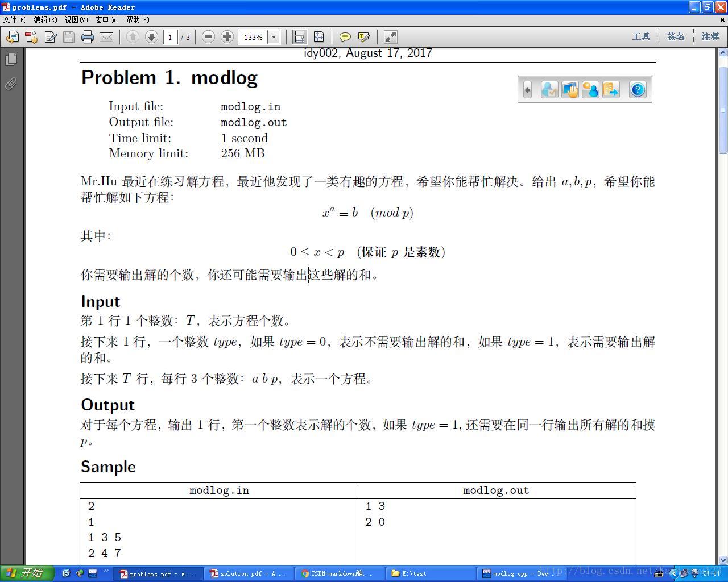Open the 注释 pane
728x582 pixels.
pyautogui.click(x=710, y=36)
